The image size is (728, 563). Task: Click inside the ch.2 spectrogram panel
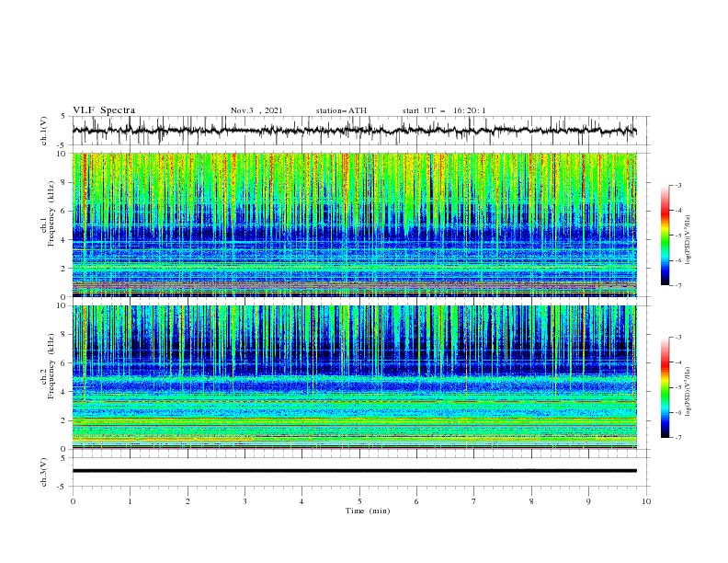click(354, 377)
